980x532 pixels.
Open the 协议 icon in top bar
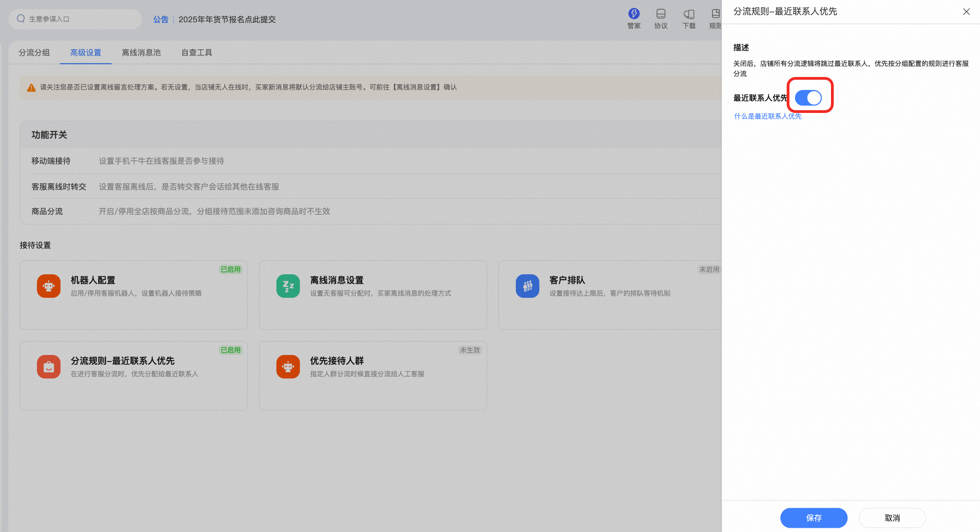pos(661,19)
